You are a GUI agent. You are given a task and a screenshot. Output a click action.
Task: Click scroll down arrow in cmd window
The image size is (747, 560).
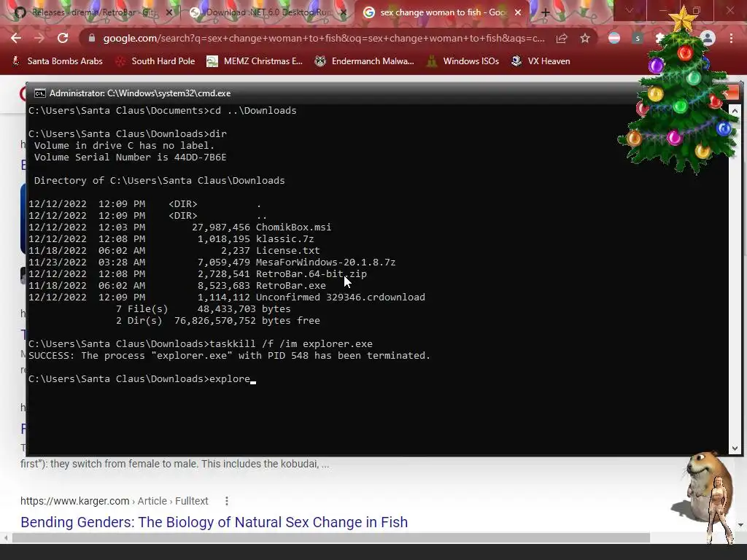click(735, 448)
